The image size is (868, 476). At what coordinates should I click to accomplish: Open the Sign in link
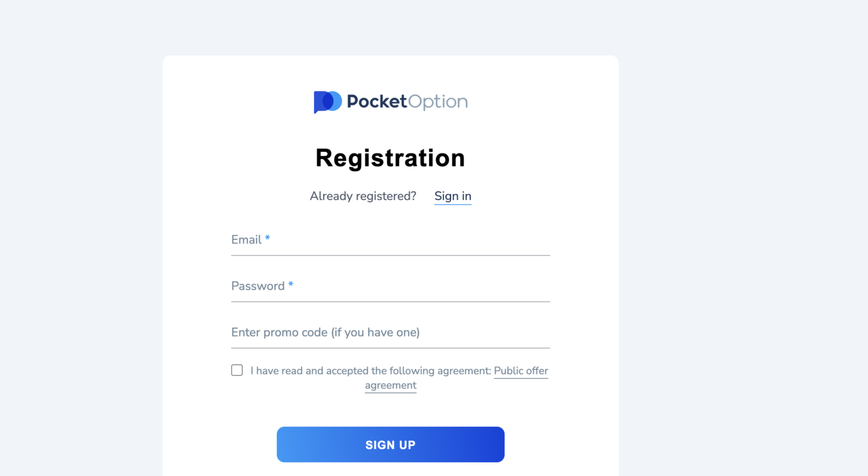point(453,196)
